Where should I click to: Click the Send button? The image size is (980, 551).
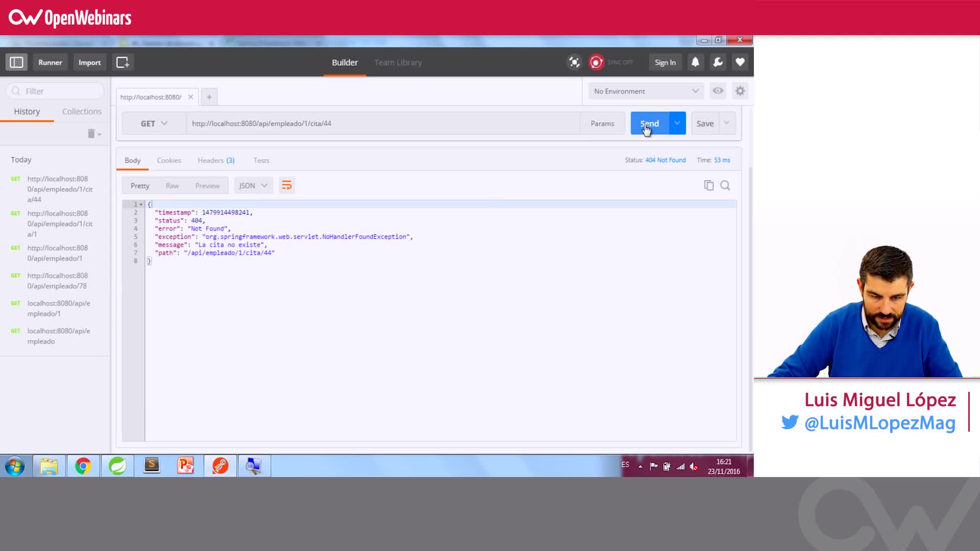[649, 123]
